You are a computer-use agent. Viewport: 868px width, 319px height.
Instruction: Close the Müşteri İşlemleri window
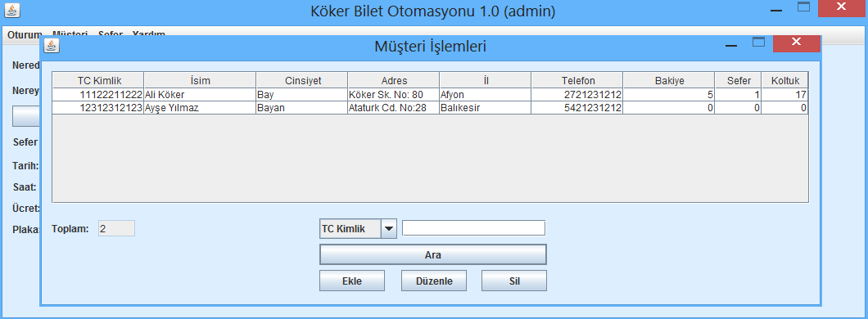coord(796,43)
